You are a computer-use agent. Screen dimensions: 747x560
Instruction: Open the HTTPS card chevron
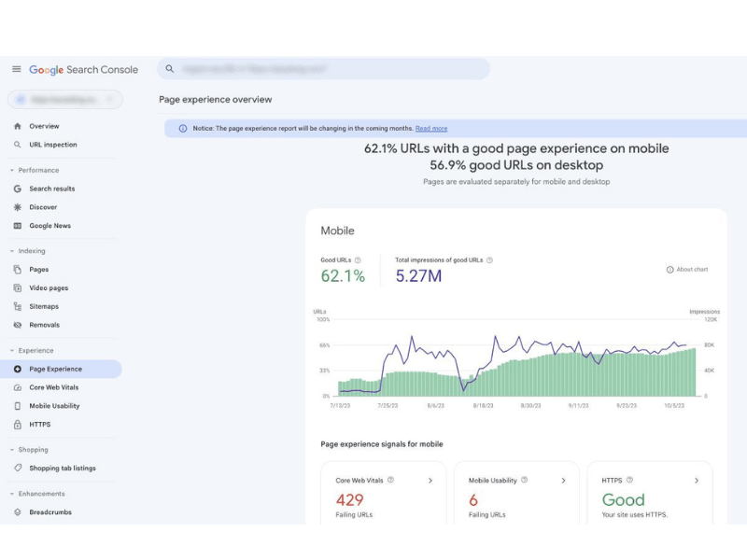coord(696,481)
